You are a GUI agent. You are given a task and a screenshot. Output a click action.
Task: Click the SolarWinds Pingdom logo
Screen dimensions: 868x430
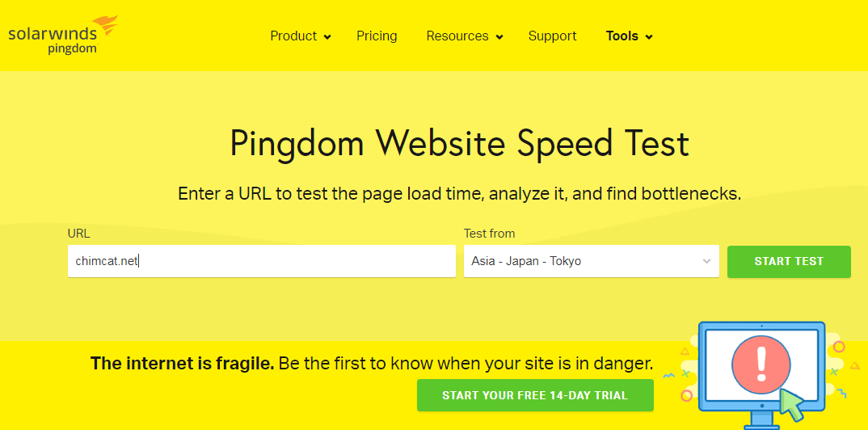click(63, 34)
